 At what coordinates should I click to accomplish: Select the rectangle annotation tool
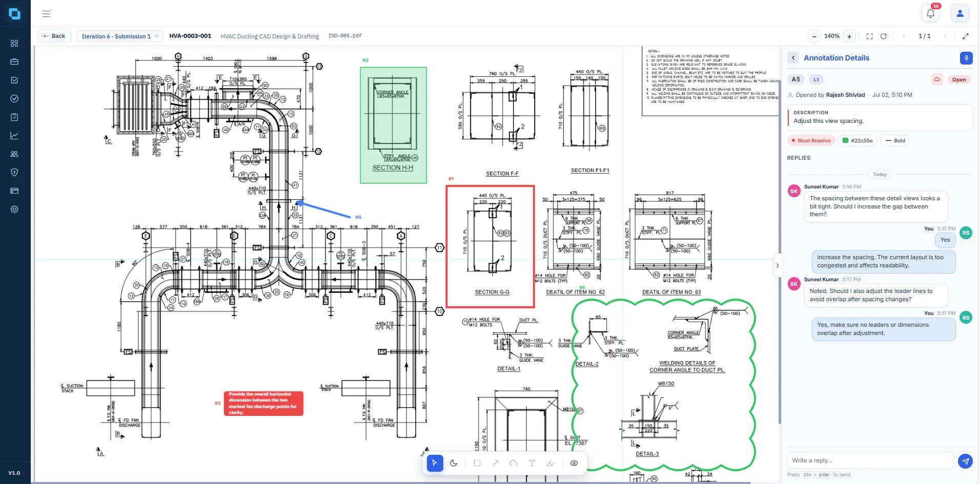click(477, 463)
